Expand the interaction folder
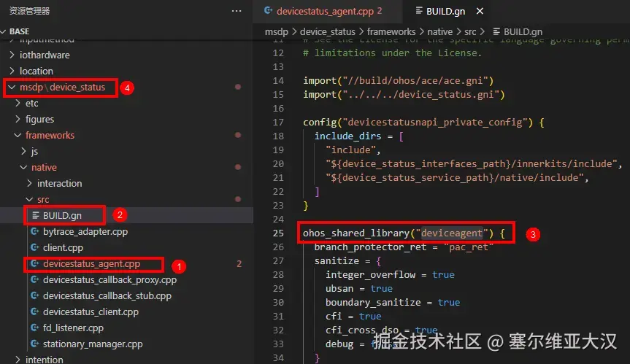 (x=29, y=183)
